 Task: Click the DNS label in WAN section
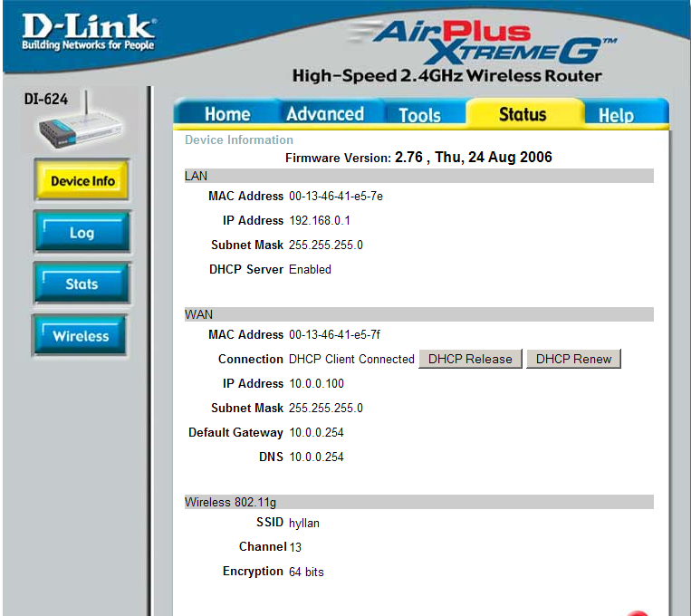[x=271, y=457]
